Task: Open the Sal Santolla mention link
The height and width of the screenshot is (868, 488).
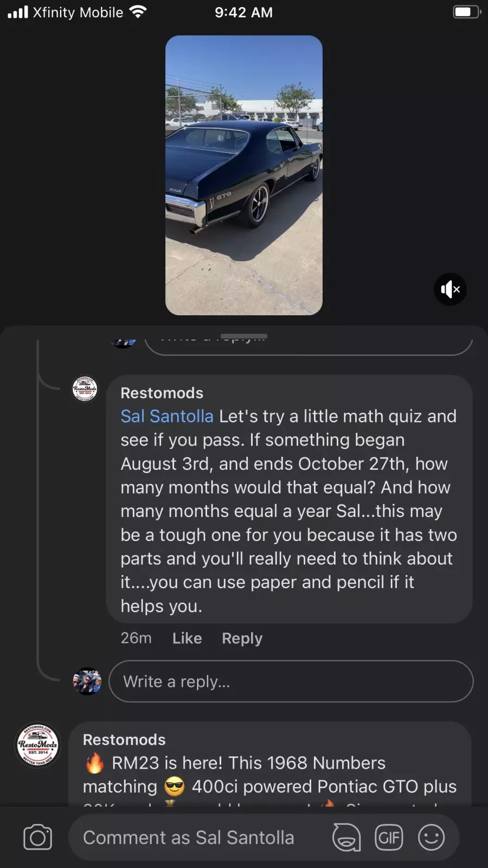Action: (167, 416)
